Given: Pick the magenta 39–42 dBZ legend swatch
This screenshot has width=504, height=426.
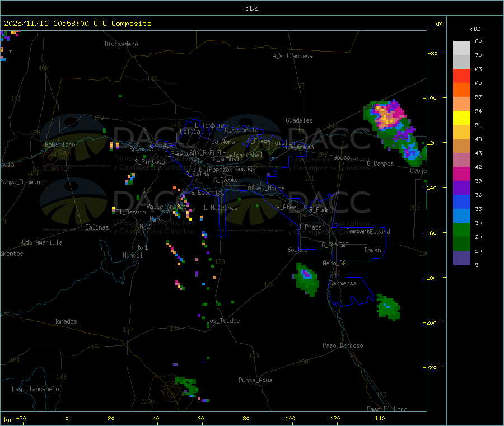Looking at the screenshot, I should 461,174.
